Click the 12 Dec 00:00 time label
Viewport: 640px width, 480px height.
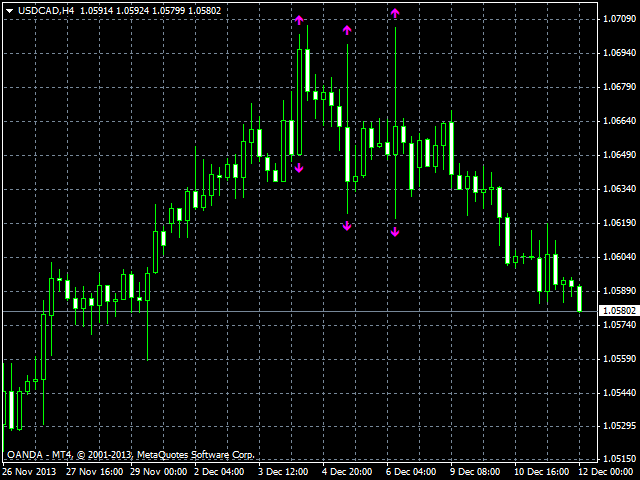pos(606,472)
